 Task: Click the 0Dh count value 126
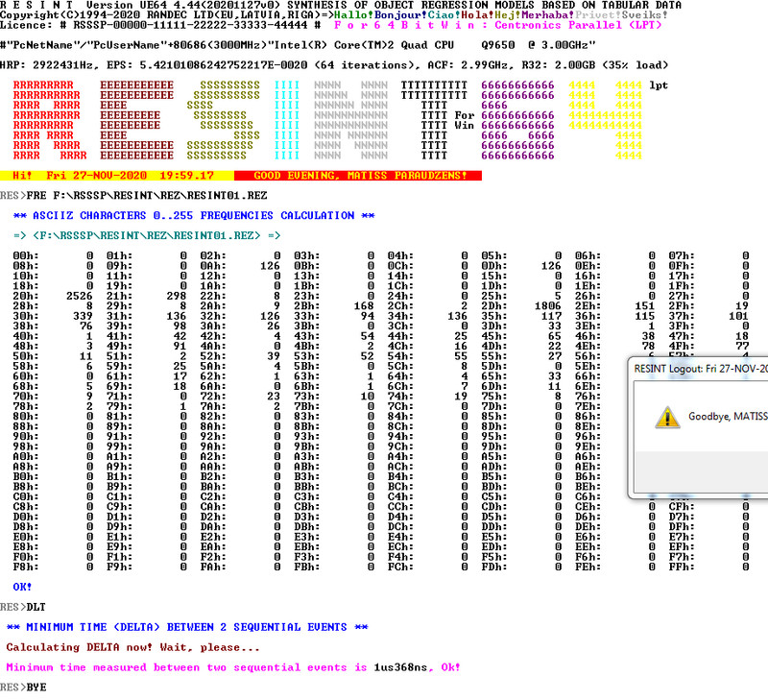[551, 266]
